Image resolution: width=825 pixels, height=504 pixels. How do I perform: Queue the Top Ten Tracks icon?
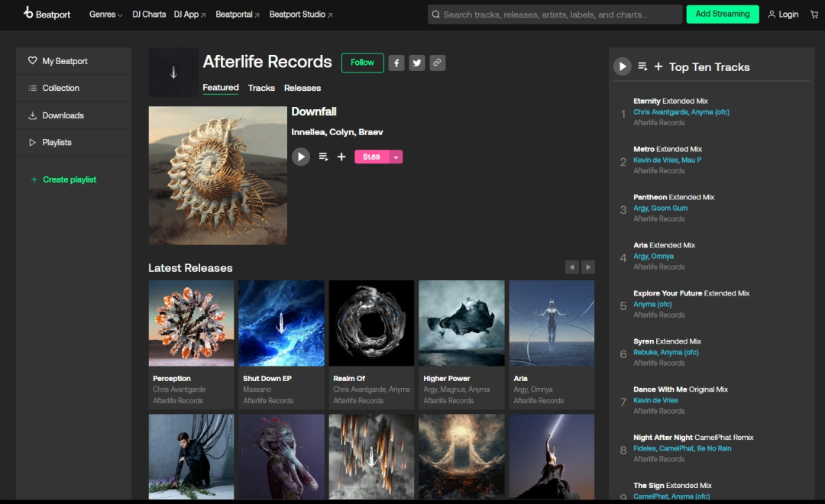(642, 66)
